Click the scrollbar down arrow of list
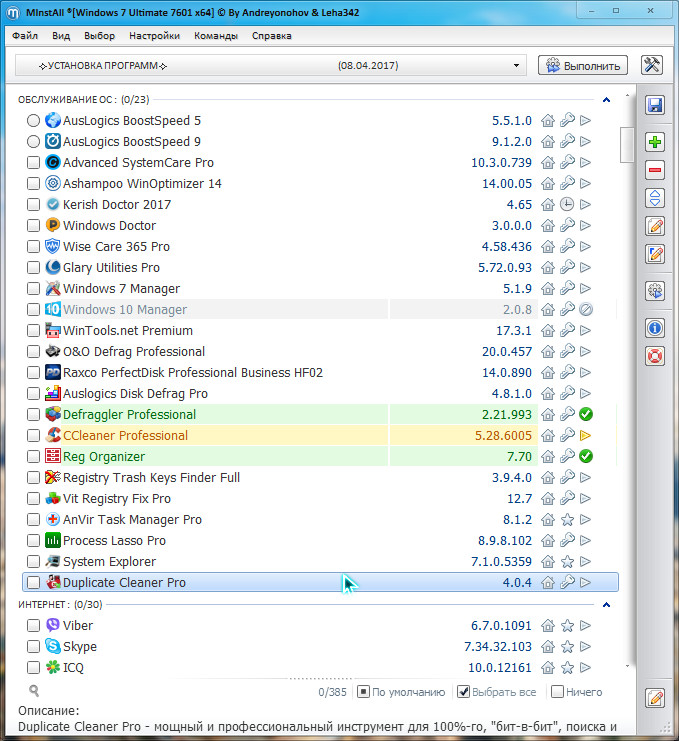The width and height of the screenshot is (679, 741). pyautogui.click(x=627, y=666)
